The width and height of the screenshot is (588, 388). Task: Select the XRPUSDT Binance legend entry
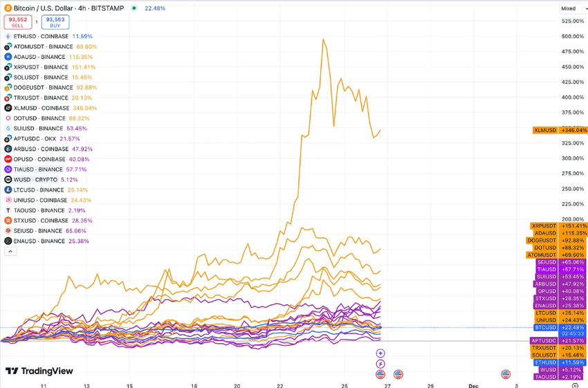50,67
